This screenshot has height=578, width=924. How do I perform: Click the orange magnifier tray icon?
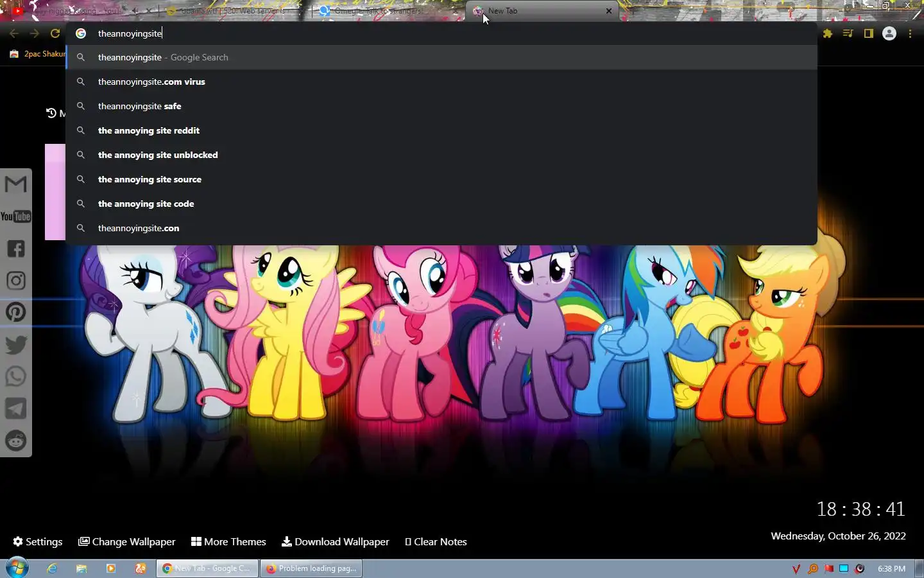[812, 568]
